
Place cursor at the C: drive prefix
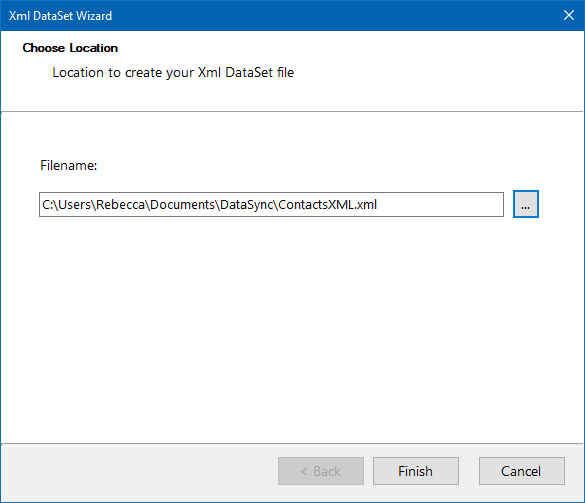click(47, 204)
